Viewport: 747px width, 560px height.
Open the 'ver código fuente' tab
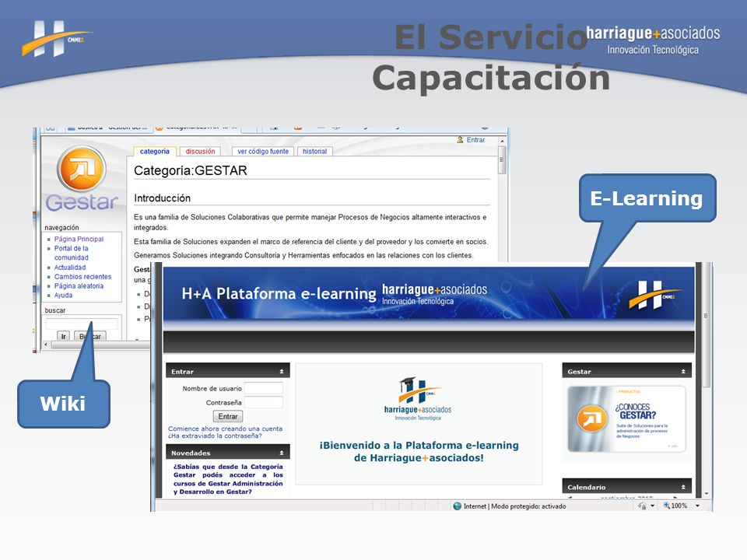263,152
